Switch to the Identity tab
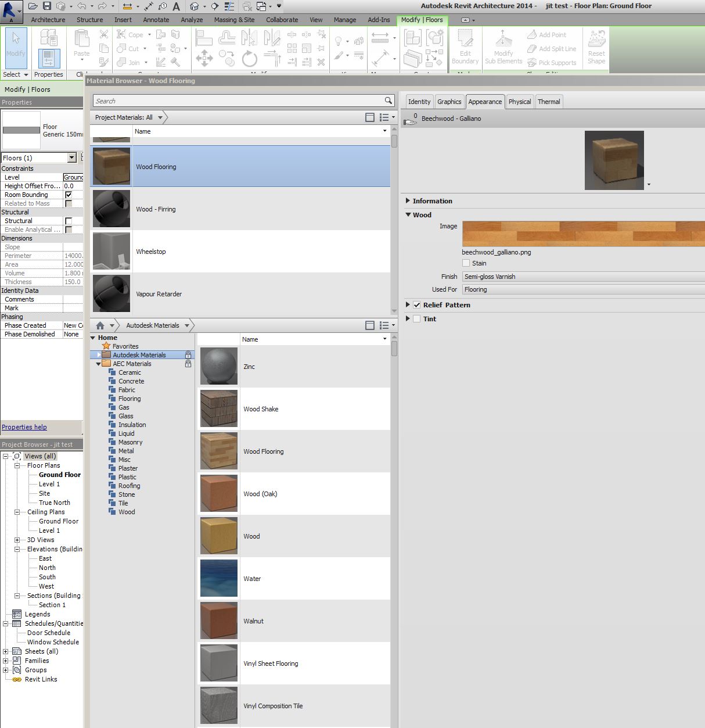This screenshot has width=705, height=728. tap(419, 102)
